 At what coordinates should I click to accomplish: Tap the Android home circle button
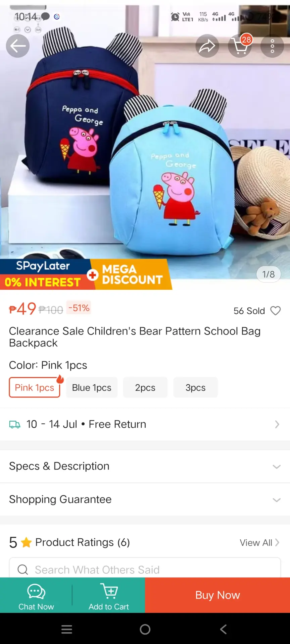(x=145, y=629)
